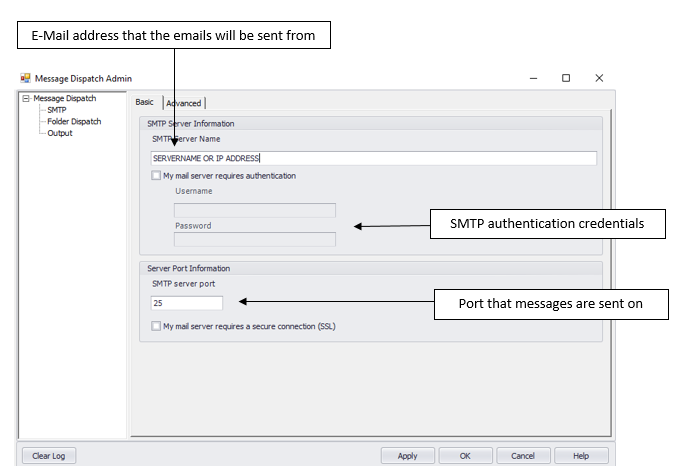Screen dimensions: 691x473
Task: Click the OK button
Action: pos(465,456)
